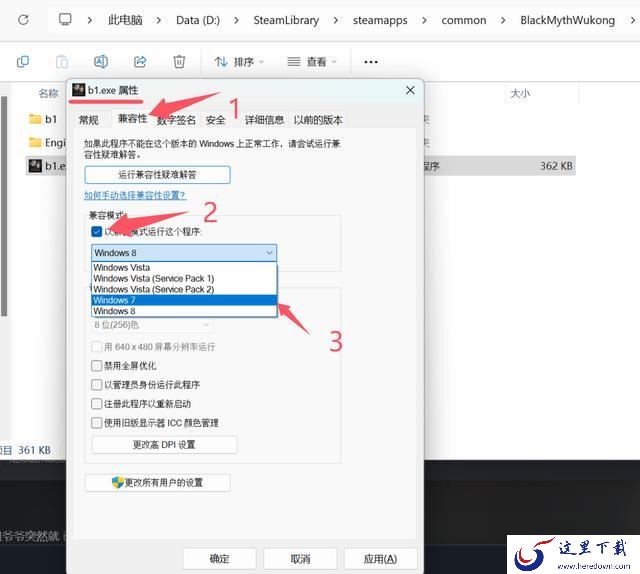Expand the chevron after 此电脑 breadcrumb
The image size is (640, 574).
click(x=159, y=20)
